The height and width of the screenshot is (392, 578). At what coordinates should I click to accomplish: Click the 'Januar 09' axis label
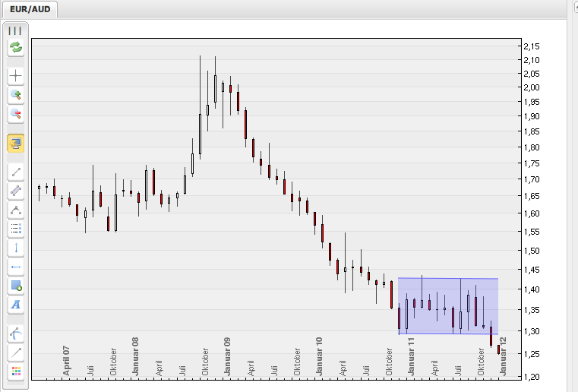click(227, 356)
